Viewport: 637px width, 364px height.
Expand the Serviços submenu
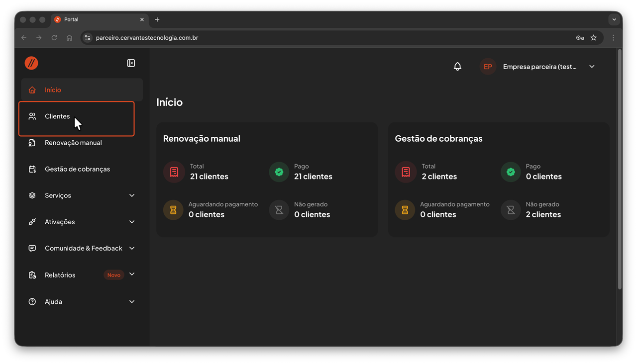131,195
